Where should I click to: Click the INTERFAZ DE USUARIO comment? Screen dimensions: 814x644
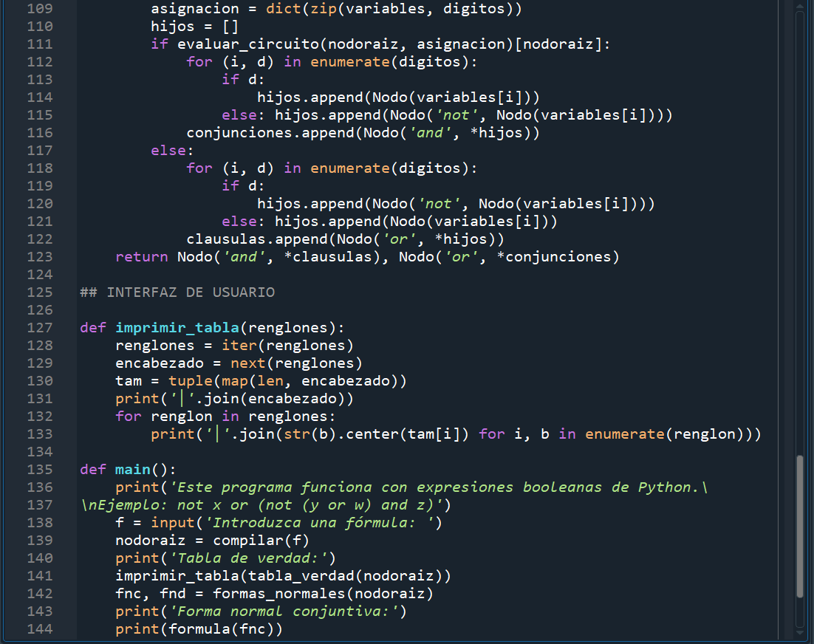[177, 292]
